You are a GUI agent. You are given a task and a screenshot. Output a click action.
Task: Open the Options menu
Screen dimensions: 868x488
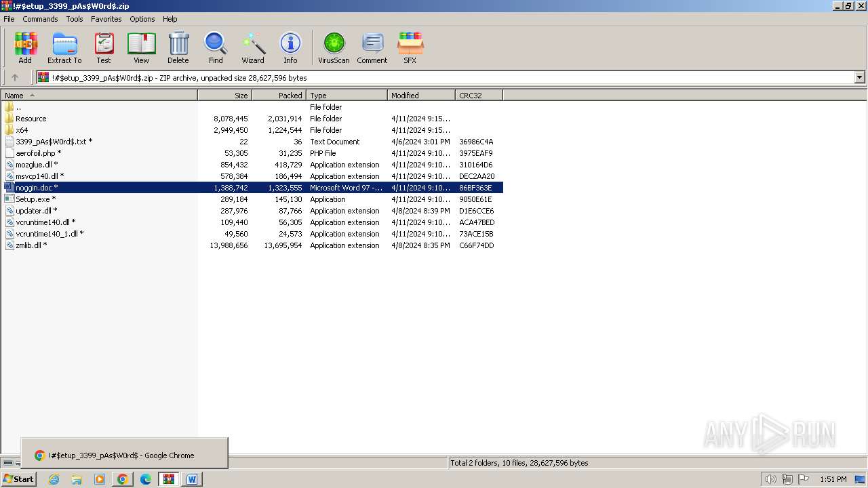pyautogui.click(x=142, y=19)
